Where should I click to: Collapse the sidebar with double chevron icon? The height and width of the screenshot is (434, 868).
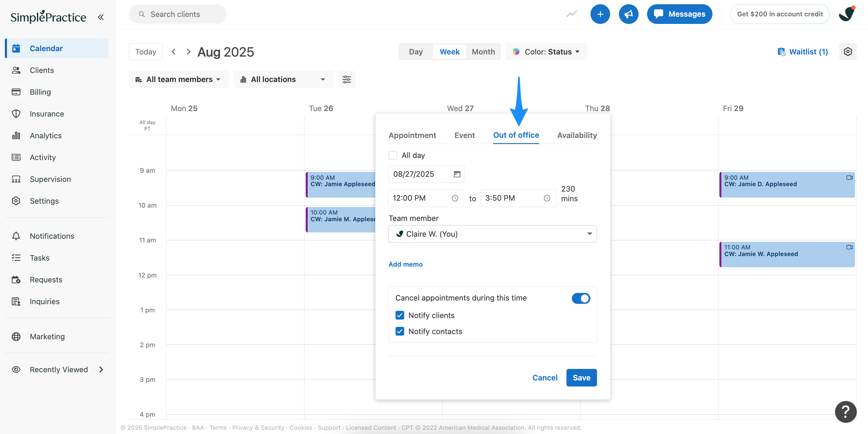pos(101,17)
